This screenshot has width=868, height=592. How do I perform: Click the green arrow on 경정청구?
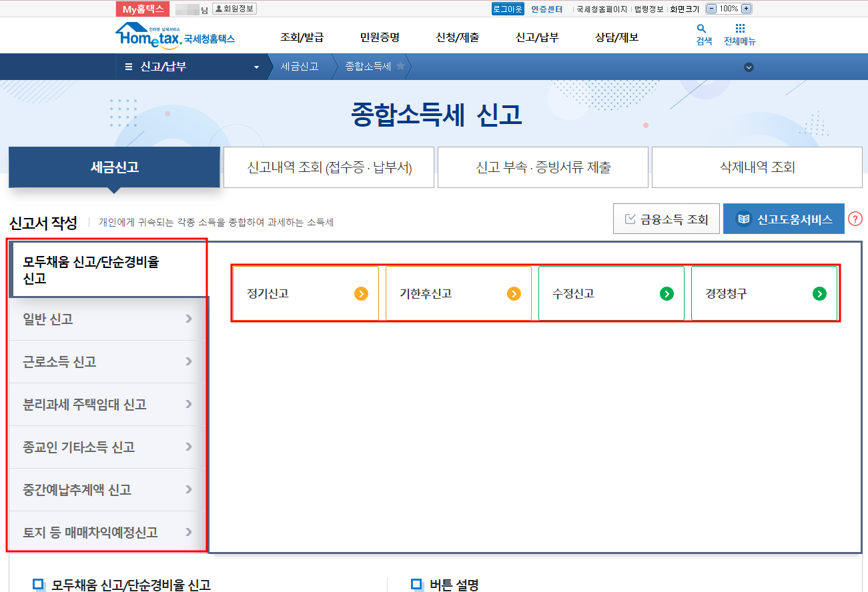tap(820, 293)
